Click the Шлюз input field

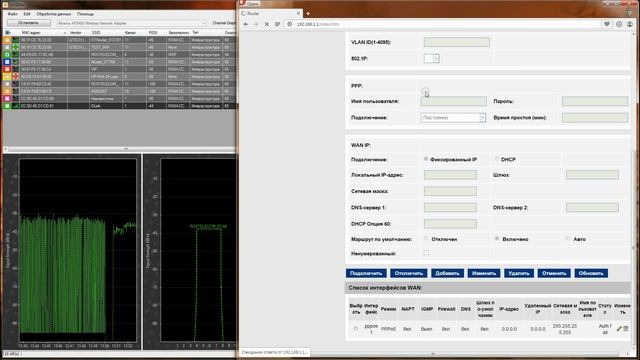(592, 175)
